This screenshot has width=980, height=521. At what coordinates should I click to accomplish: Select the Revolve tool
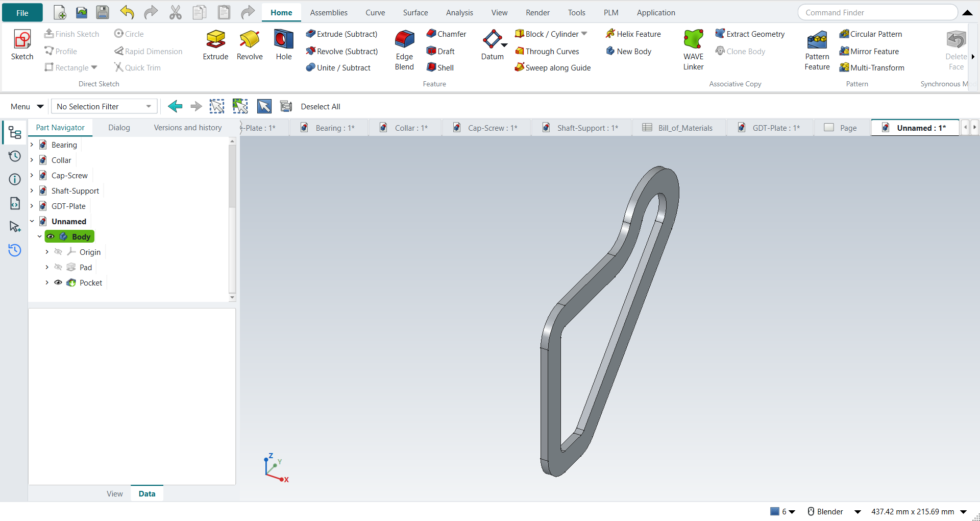250,45
